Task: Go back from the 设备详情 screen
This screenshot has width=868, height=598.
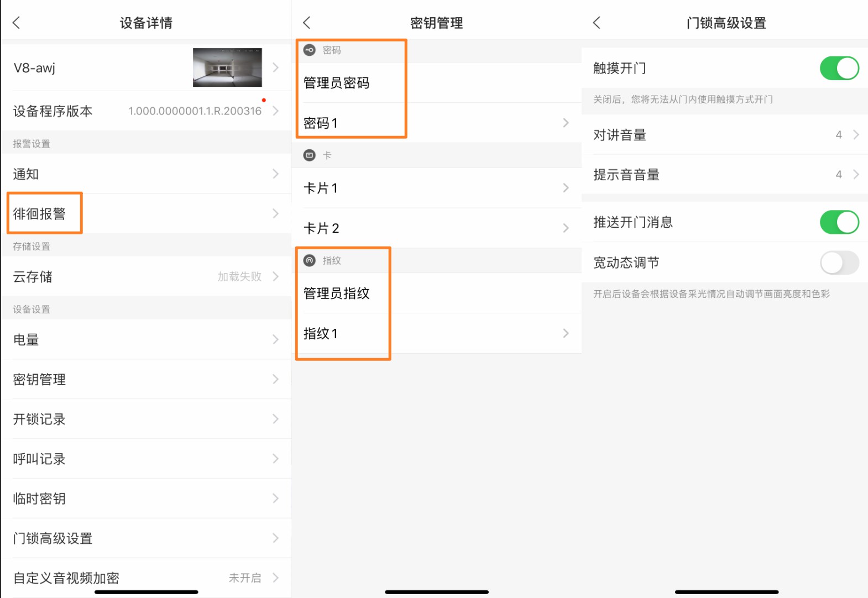Action: point(17,23)
